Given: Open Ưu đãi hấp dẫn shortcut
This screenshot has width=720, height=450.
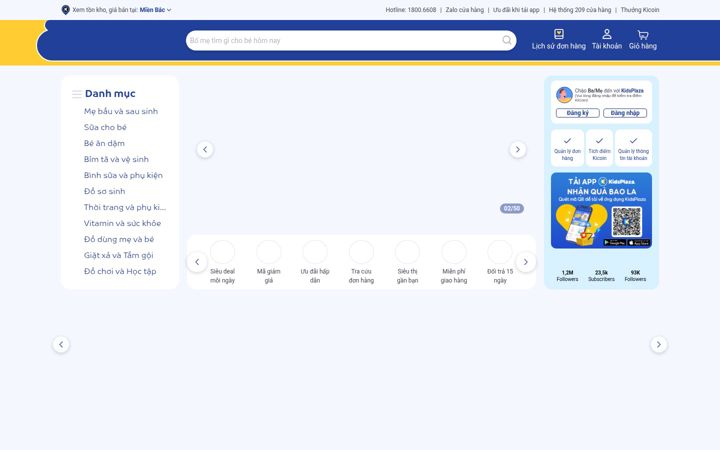Looking at the screenshot, I should point(315,263).
